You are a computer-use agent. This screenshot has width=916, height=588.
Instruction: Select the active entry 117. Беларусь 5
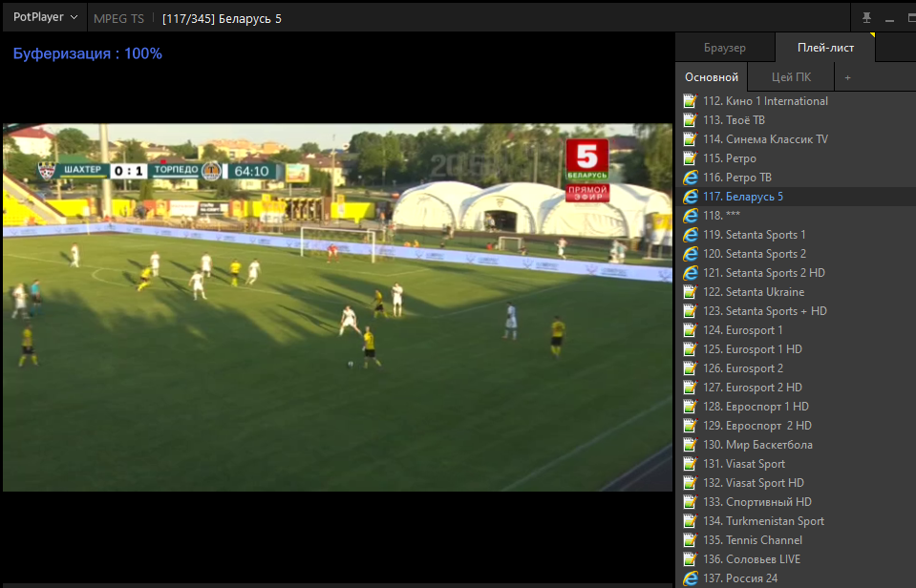[796, 197]
